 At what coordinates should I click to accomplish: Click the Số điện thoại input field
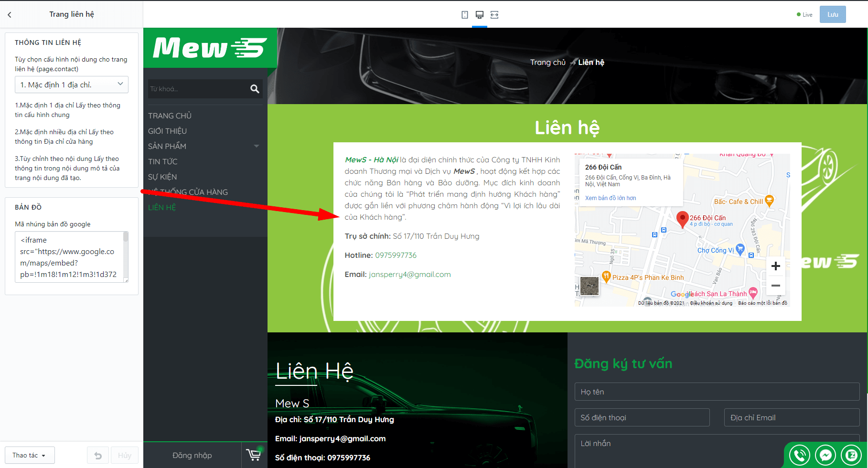point(642,417)
